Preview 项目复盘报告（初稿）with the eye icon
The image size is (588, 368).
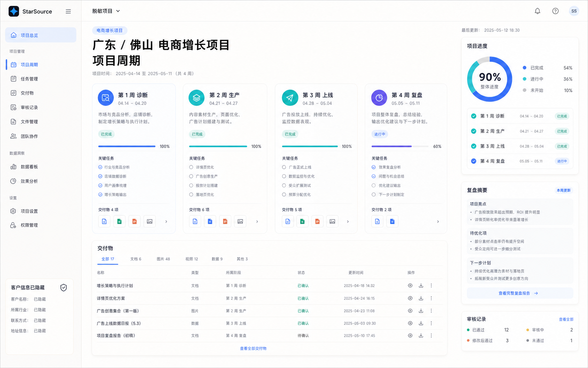[x=410, y=336]
